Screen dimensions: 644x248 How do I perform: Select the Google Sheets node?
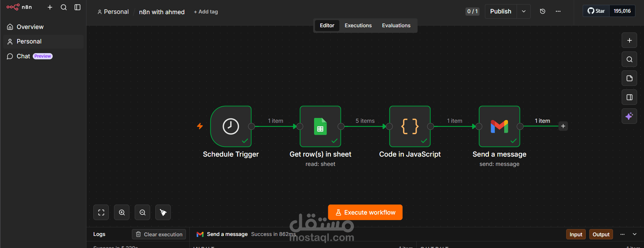(320, 126)
